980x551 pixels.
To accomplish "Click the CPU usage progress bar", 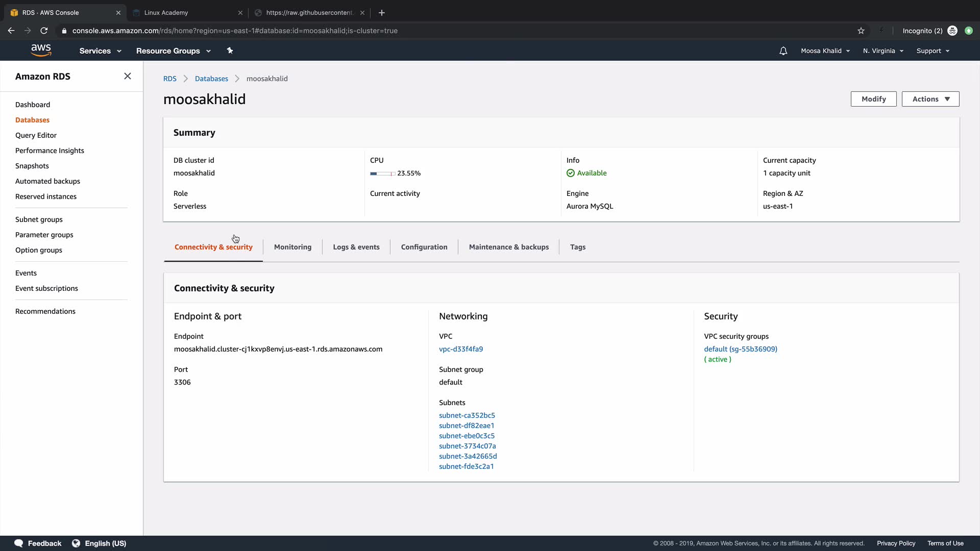I will pyautogui.click(x=382, y=173).
